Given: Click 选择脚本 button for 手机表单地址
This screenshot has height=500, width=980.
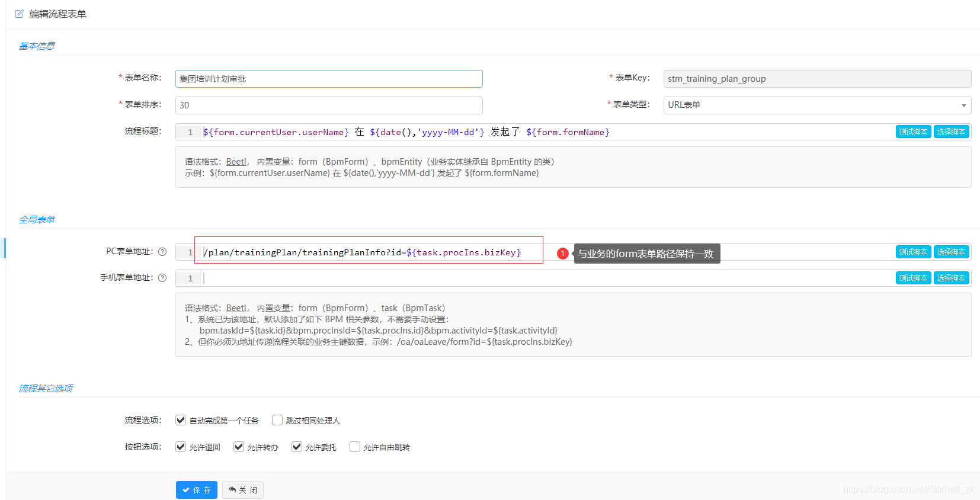Looking at the screenshot, I should coord(951,278).
